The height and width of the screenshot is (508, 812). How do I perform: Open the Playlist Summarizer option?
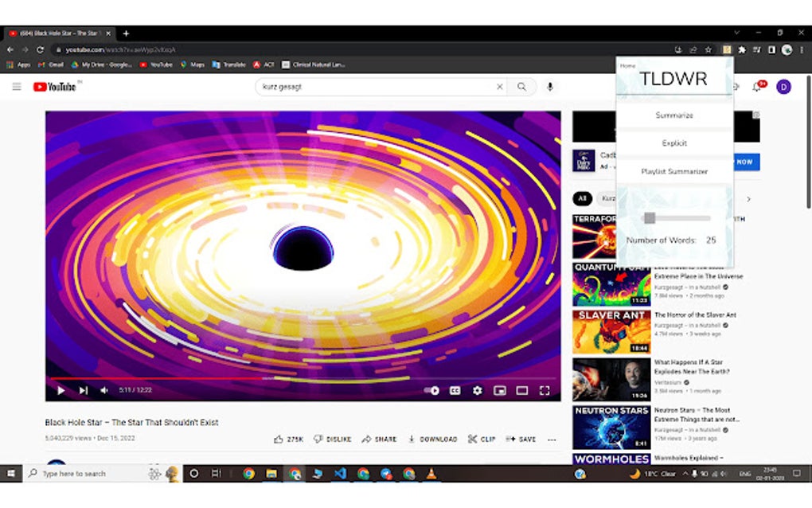(x=673, y=171)
